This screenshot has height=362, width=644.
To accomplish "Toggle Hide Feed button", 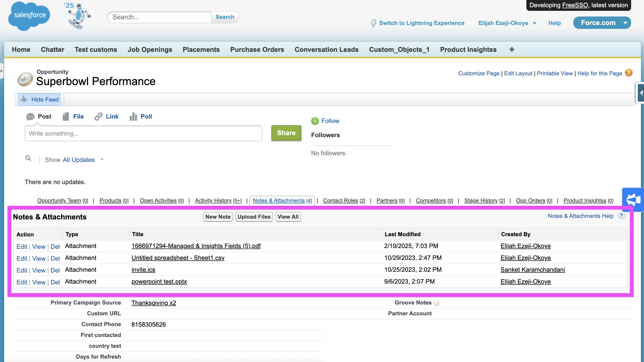I will [x=39, y=100].
